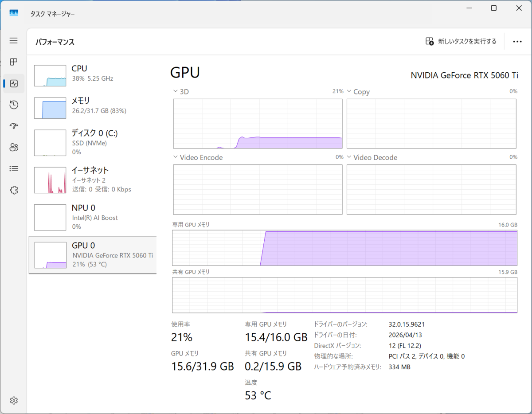Select ディスク 0 (C:) item
Image resolution: width=532 pixels, height=414 pixels.
point(93,142)
